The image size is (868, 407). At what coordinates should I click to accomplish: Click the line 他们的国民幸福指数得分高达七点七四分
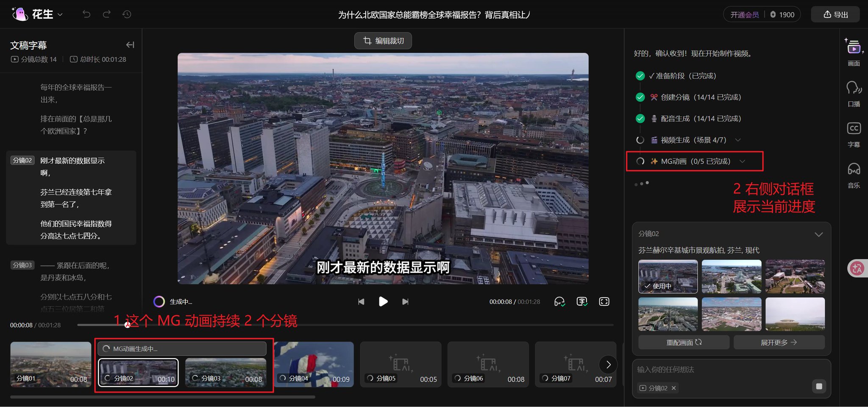[x=76, y=230]
